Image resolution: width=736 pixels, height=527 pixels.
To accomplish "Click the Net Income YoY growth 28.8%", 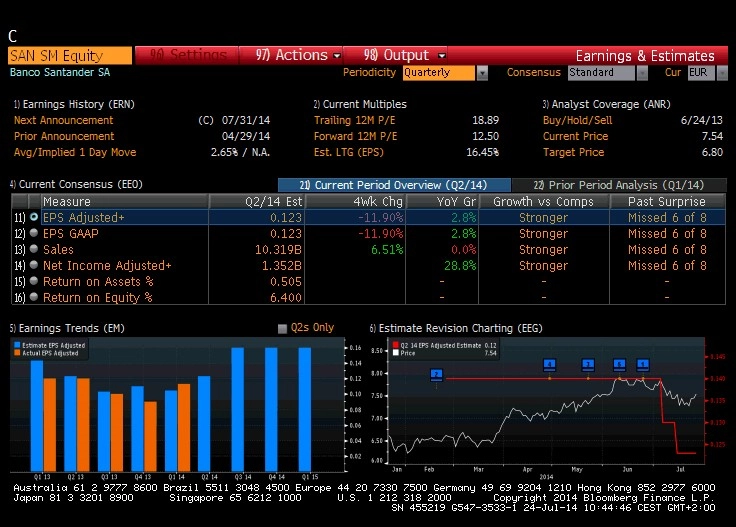I will click(x=460, y=265).
